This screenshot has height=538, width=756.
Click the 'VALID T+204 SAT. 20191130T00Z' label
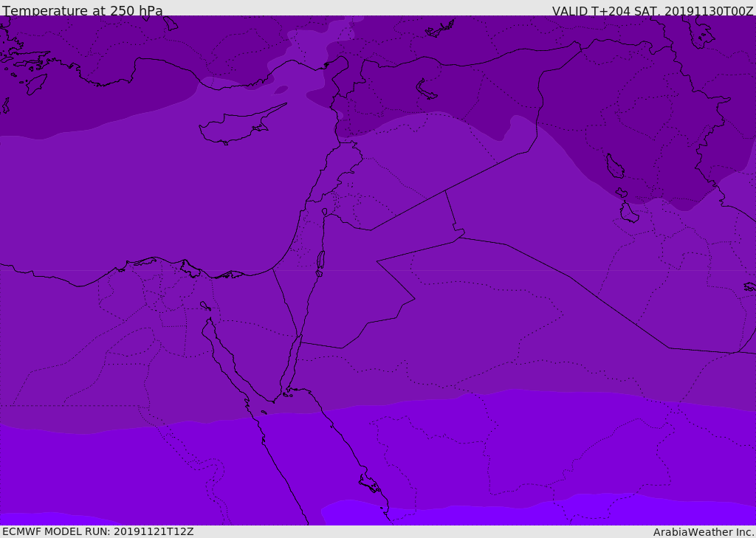click(x=653, y=10)
